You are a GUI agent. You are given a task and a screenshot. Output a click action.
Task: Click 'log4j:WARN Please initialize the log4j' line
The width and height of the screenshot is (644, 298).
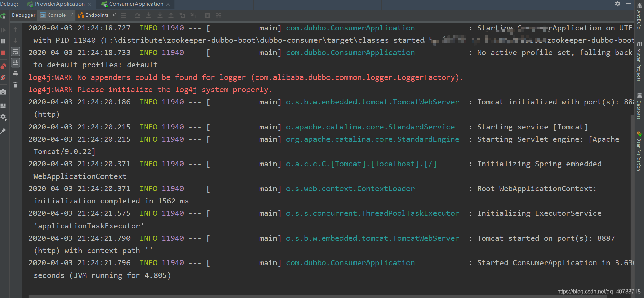coord(150,90)
